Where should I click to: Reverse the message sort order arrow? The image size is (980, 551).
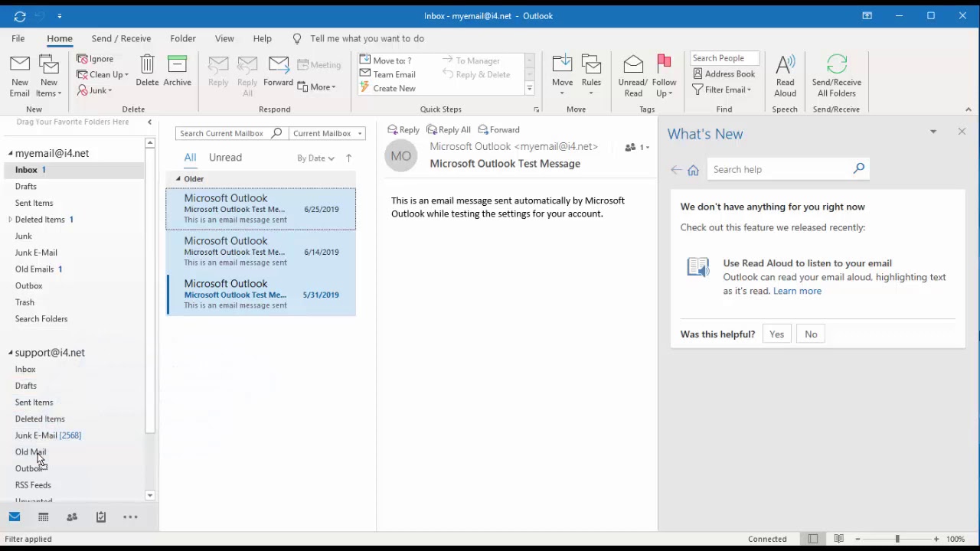pyautogui.click(x=348, y=158)
